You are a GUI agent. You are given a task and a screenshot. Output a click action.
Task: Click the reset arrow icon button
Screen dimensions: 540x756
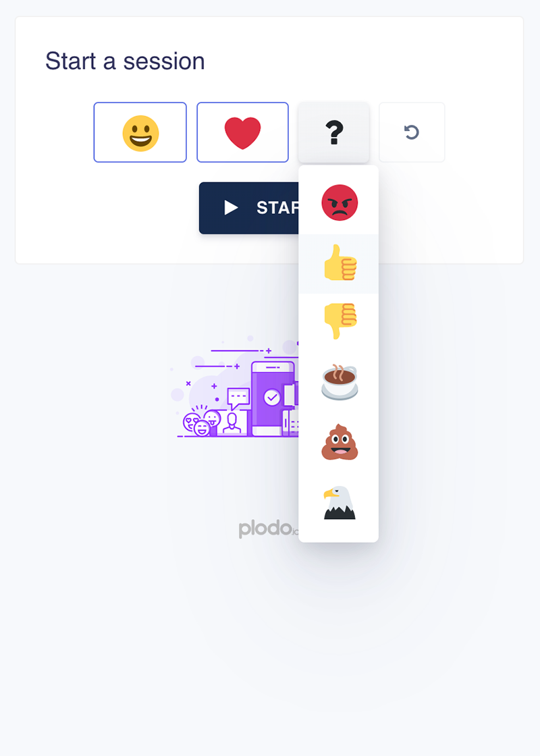tap(412, 132)
